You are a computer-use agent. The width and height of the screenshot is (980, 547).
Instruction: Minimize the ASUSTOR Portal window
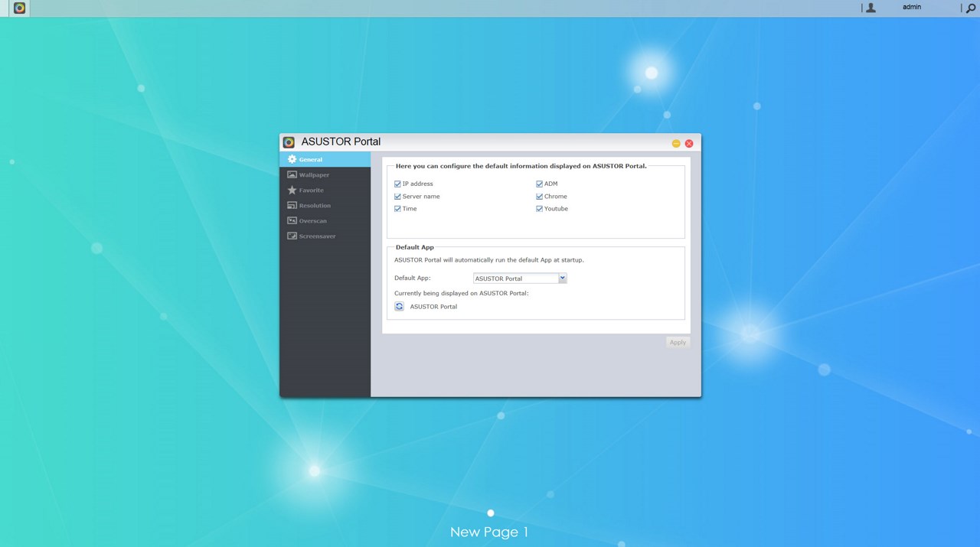[x=676, y=144]
